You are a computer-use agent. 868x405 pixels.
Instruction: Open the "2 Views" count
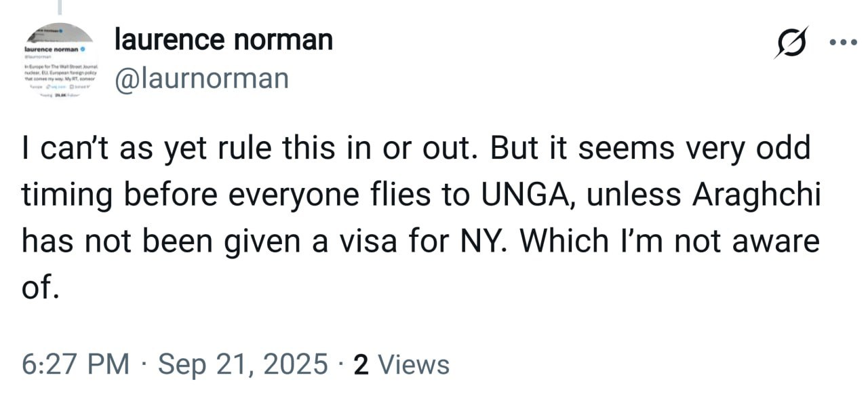pyautogui.click(x=401, y=364)
